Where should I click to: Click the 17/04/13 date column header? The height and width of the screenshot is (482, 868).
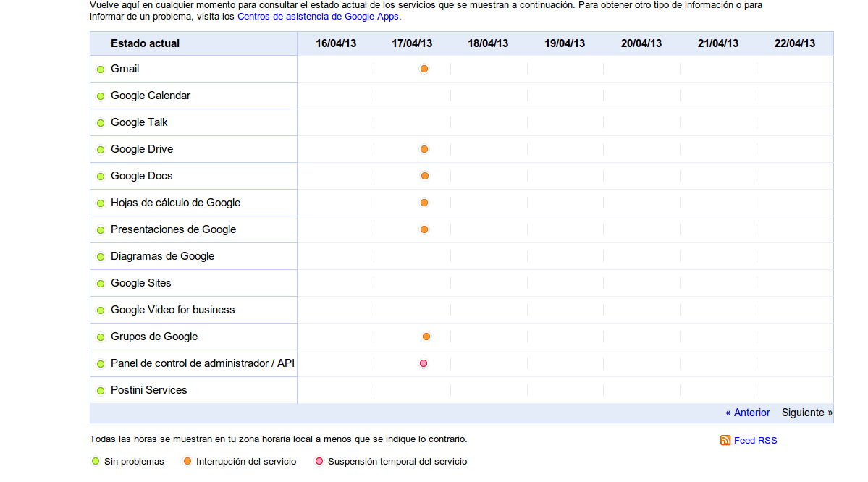412,43
